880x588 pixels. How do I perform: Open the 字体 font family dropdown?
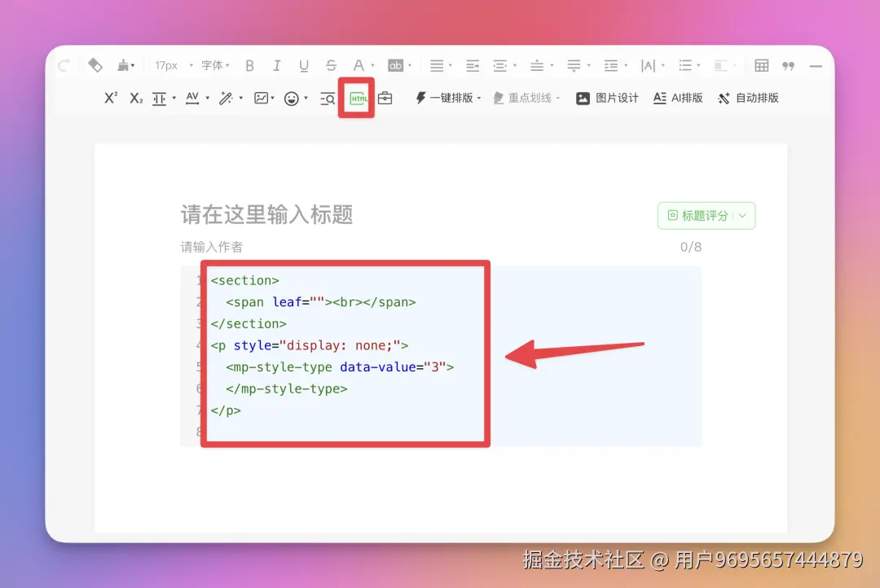click(x=213, y=65)
